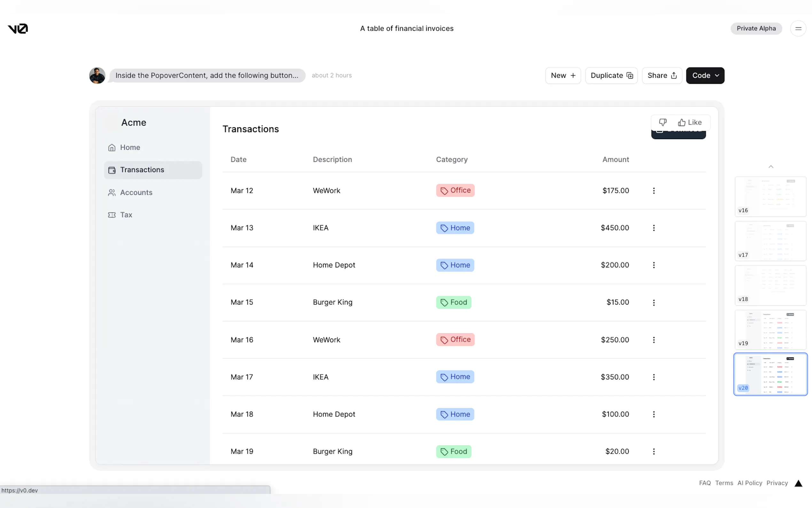The image size is (812, 508).
Task: Open the AI Policy footer link
Action: coord(750,483)
